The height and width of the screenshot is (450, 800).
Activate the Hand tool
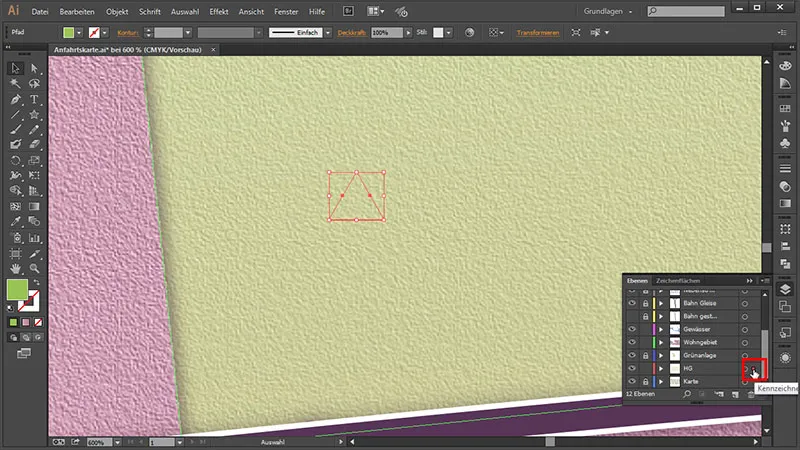[x=15, y=268]
